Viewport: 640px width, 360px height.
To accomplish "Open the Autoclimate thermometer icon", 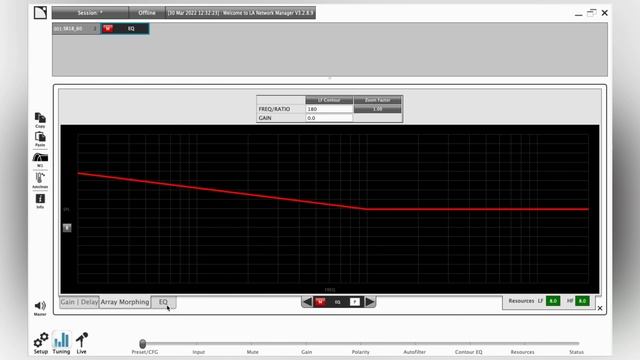I will click(x=40, y=180).
